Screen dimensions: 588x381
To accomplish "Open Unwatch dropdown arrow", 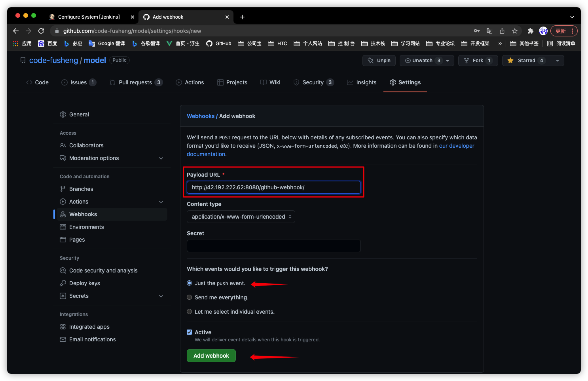I will 447,61.
